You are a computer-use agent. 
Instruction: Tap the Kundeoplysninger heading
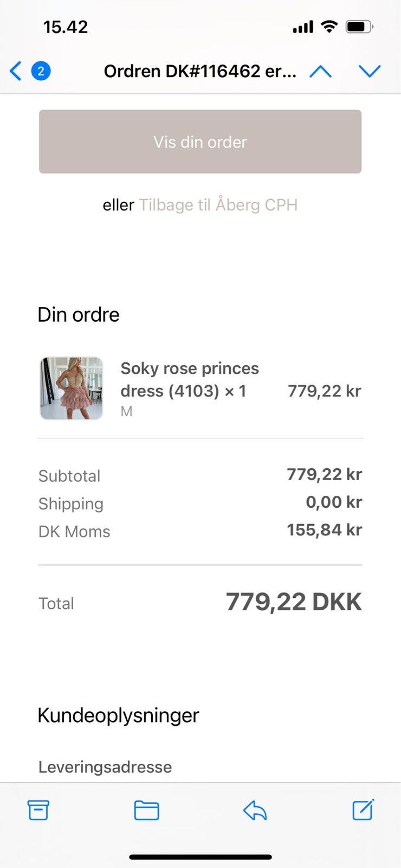[x=118, y=715]
